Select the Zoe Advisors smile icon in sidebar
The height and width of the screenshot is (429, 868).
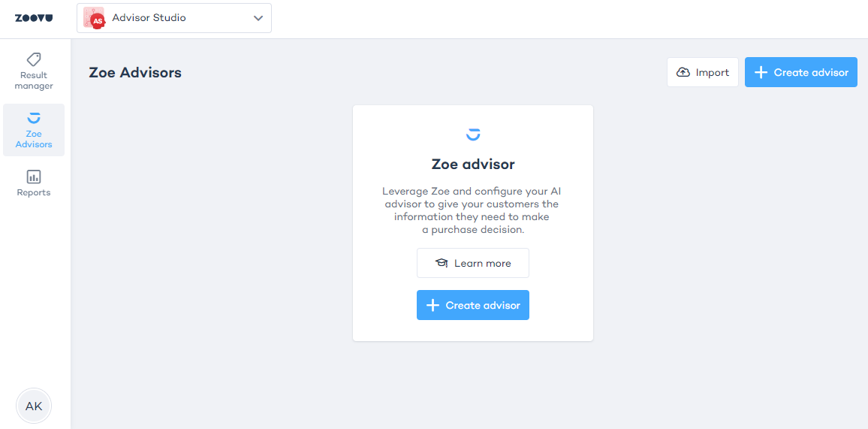34,118
